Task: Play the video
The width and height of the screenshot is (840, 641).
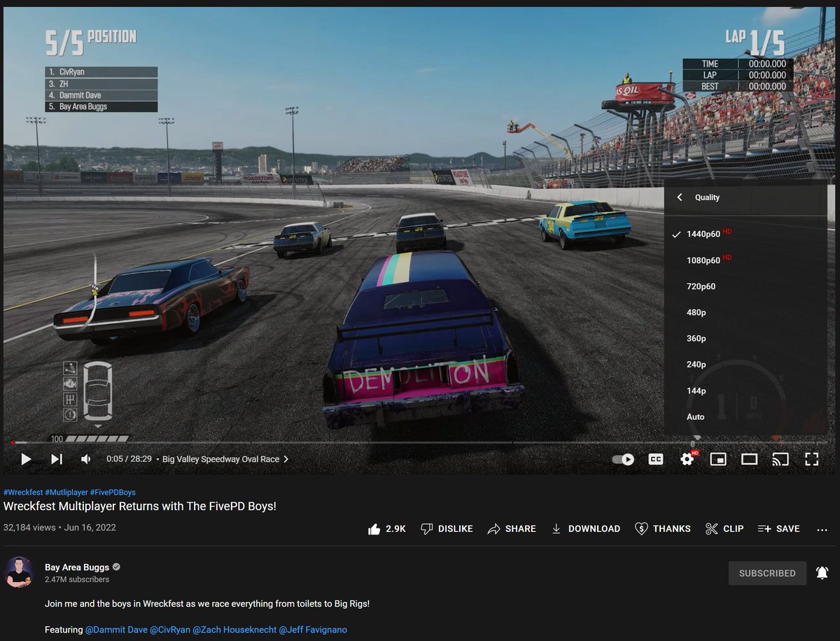Action: [x=26, y=459]
